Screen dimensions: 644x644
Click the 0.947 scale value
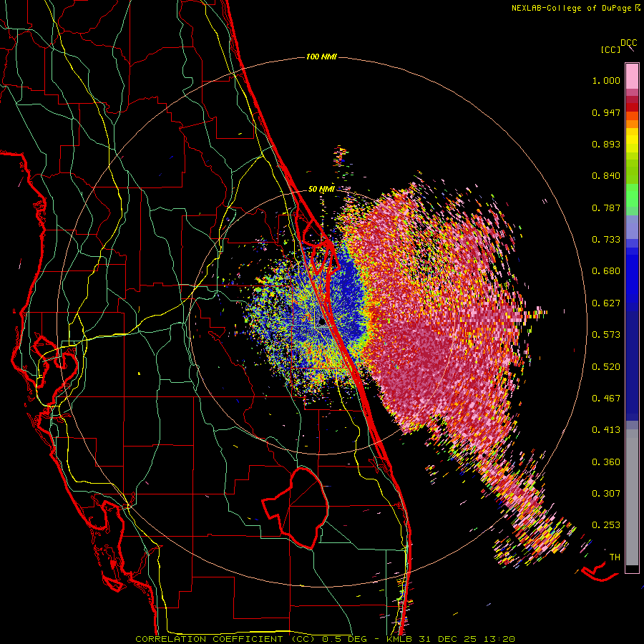click(606, 112)
